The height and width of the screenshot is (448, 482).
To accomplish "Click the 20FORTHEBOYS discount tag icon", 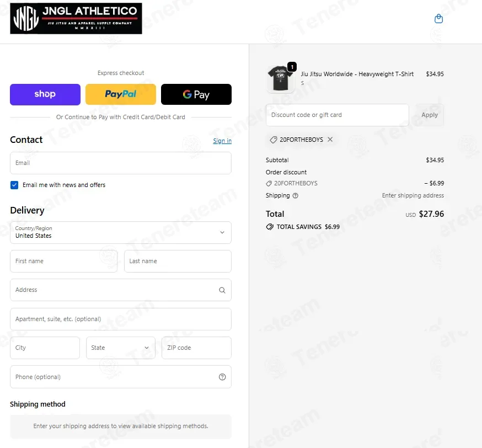I will tap(274, 140).
